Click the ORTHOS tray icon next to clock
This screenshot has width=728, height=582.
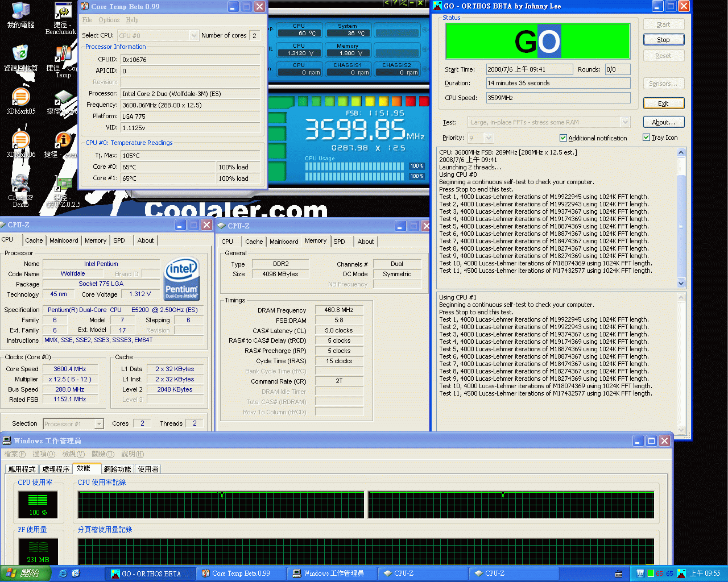click(x=681, y=573)
